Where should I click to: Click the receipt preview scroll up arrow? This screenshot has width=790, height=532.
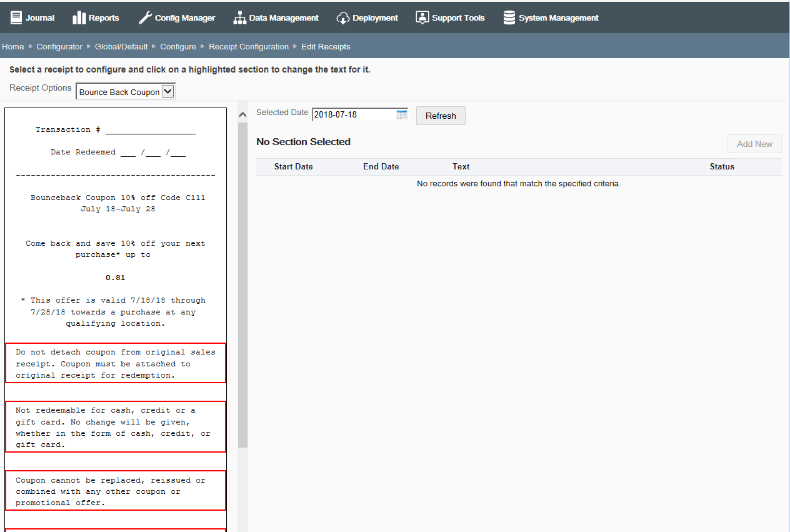[243, 115]
